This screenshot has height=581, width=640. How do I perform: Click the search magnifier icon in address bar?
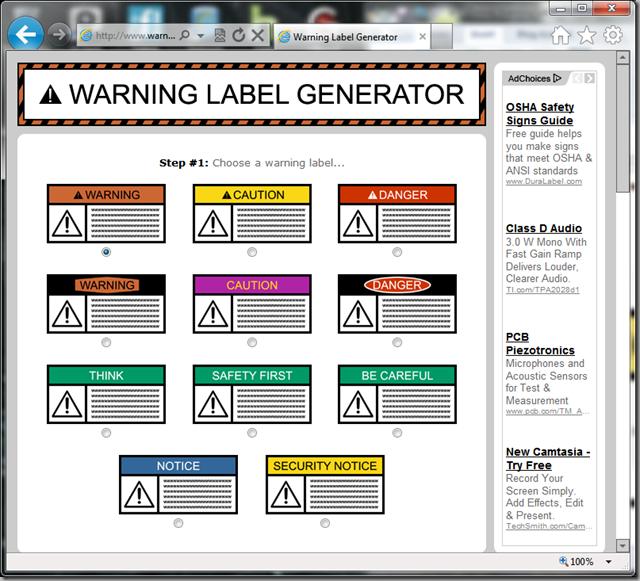pos(185,36)
